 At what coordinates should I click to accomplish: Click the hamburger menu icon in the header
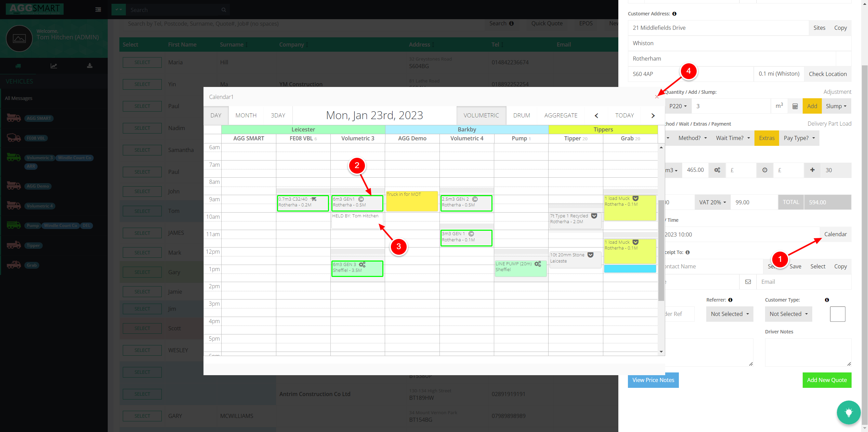click(98, 10)
